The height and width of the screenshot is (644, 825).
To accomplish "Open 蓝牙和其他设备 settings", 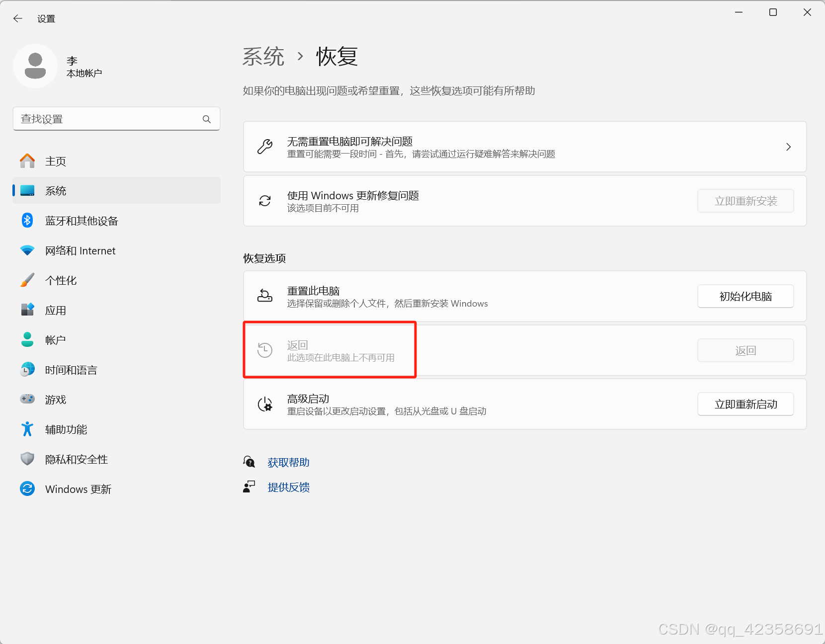I will pyautogui.click(x=116, y=221).
